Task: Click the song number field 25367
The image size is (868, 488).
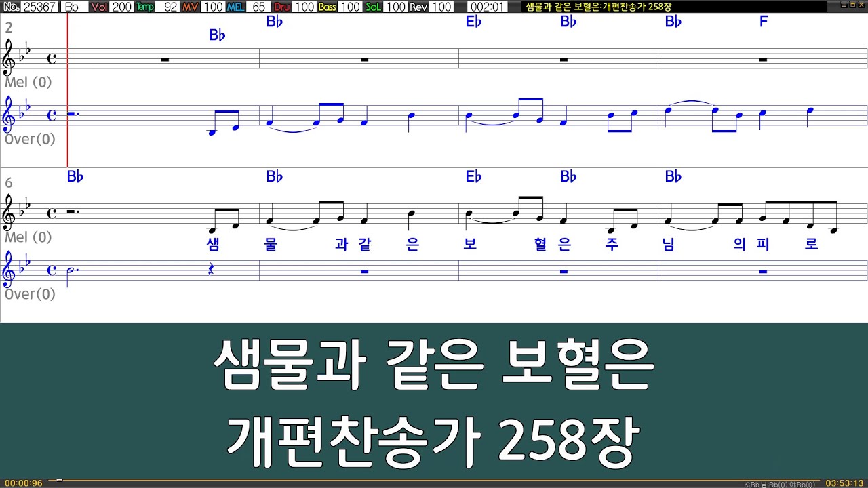Action: tap(40, 7)
